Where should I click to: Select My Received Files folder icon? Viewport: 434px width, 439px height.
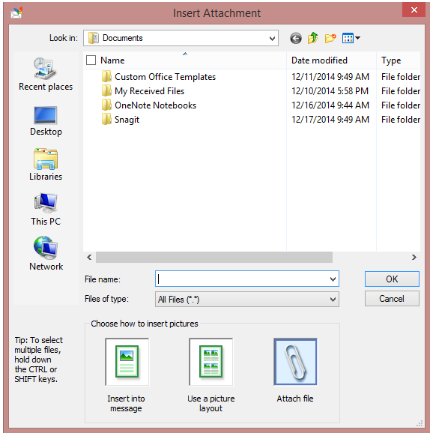pyautogui.click(x=107, y=91)
